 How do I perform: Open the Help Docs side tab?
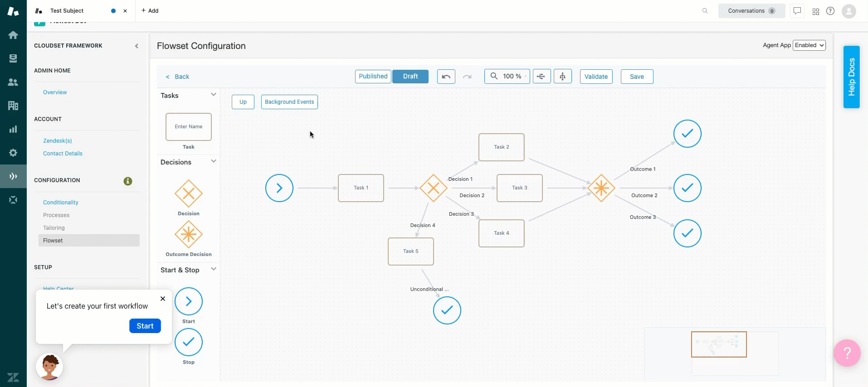click(x=851, y=77)
